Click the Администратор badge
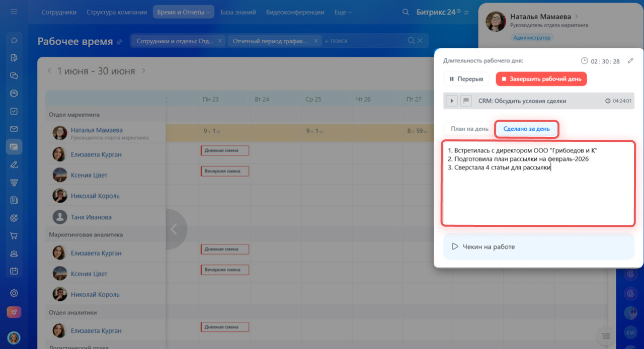Image resolution: width=644 pixels, height=349 pixels. pos(532,38)
